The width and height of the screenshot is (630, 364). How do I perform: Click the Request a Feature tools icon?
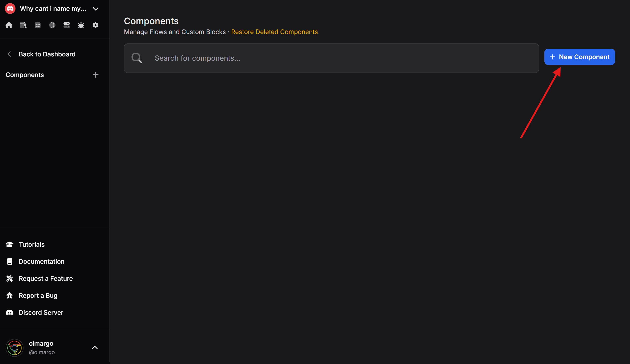[9, 278]
